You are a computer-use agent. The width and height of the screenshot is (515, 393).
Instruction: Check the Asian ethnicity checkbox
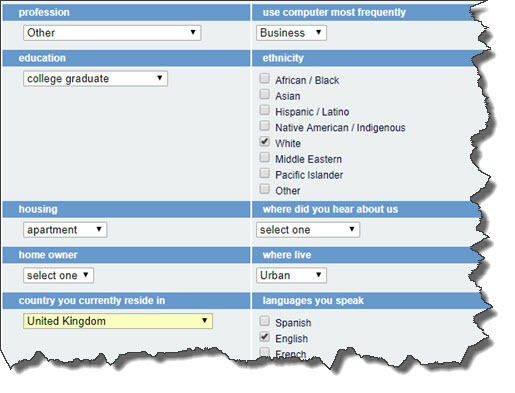[x=264, y=94]
